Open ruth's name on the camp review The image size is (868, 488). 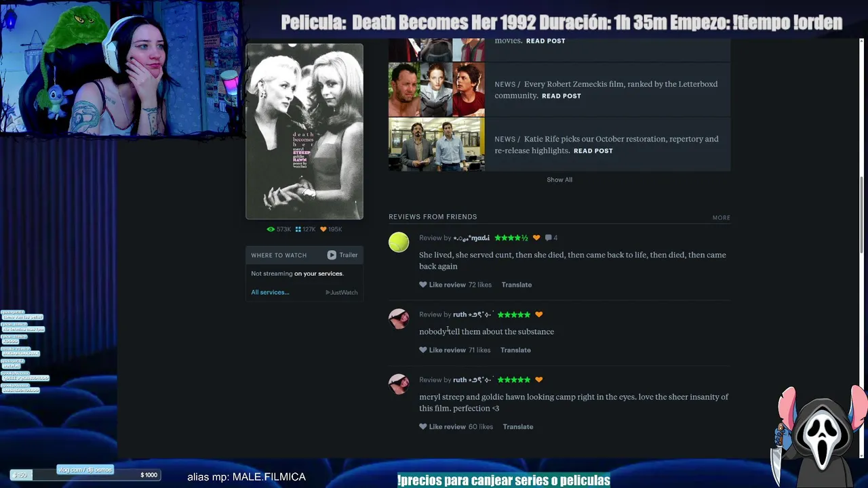point(473,380)
